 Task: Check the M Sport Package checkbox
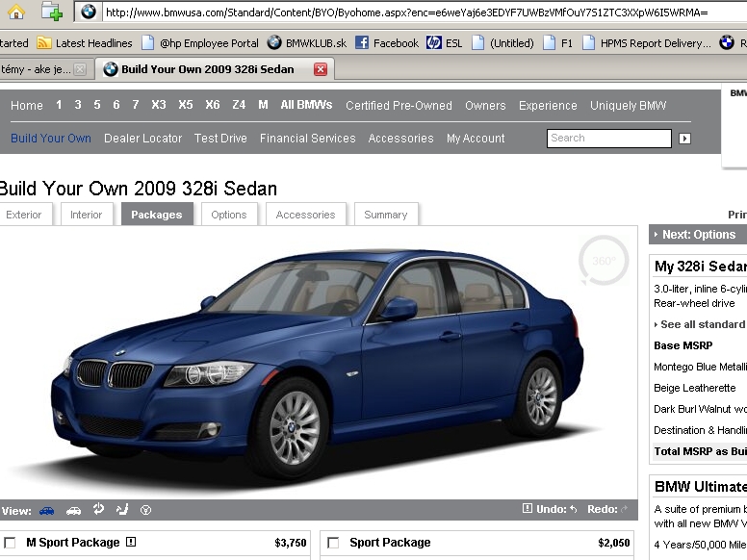(10, 543)
